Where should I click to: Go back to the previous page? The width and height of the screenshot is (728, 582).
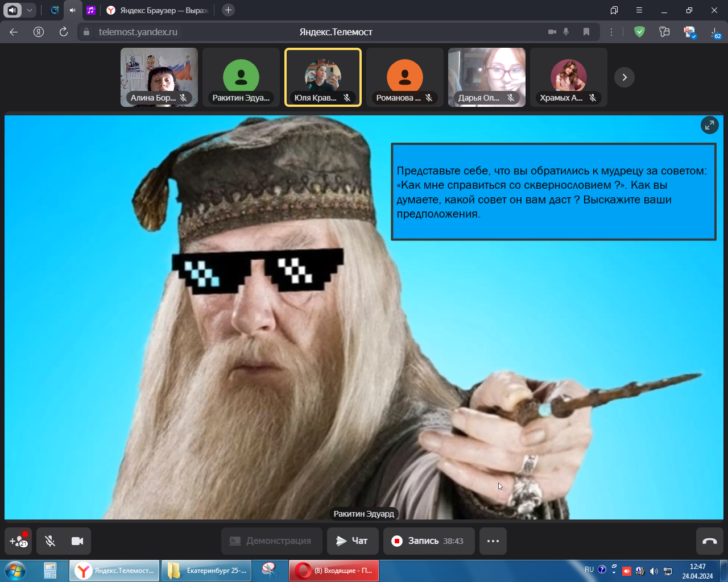(14, 32)
